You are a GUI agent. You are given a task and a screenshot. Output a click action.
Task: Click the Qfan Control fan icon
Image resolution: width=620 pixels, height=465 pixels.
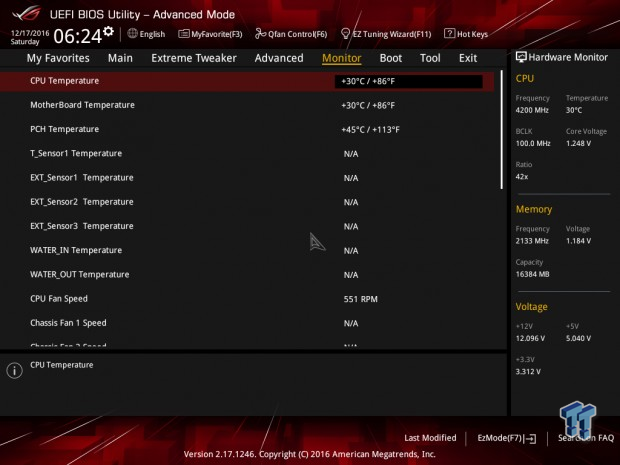point(260,34)
